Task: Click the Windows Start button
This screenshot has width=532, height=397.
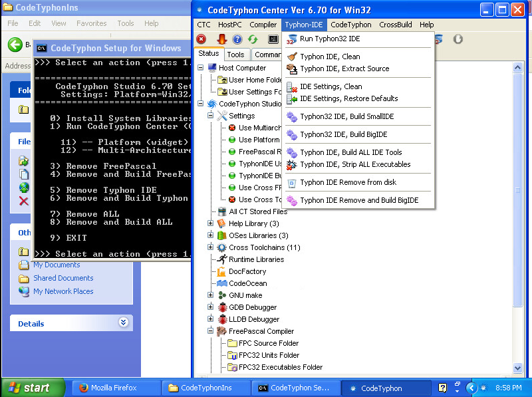Action: click(29, 388)
